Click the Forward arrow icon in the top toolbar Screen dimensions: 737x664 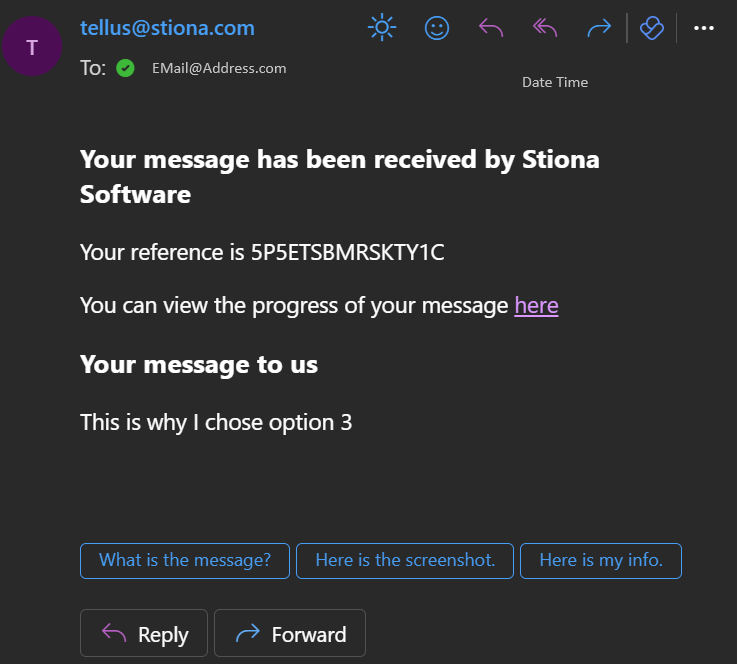[x=599, y=28]
